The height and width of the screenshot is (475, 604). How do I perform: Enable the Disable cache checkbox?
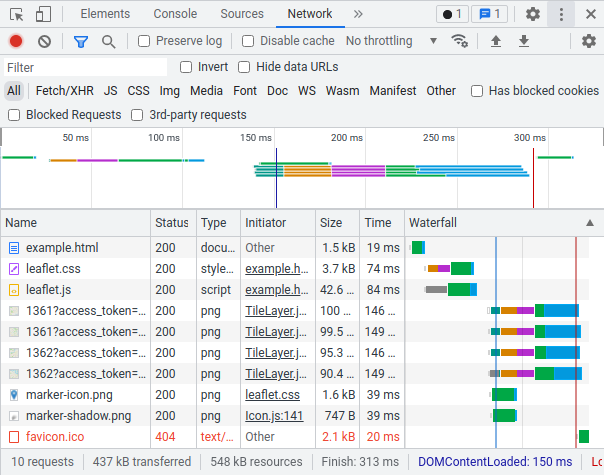[248, 41]
